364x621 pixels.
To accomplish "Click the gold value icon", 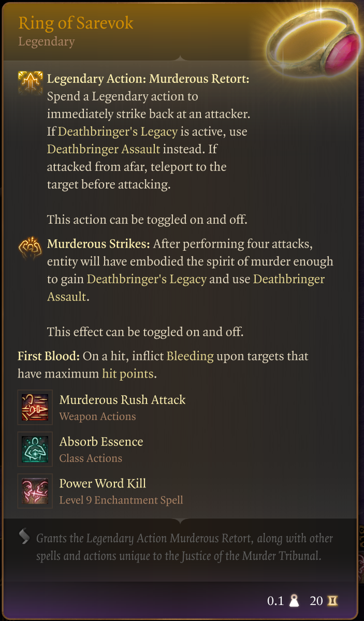I will (x=332, y=601).
